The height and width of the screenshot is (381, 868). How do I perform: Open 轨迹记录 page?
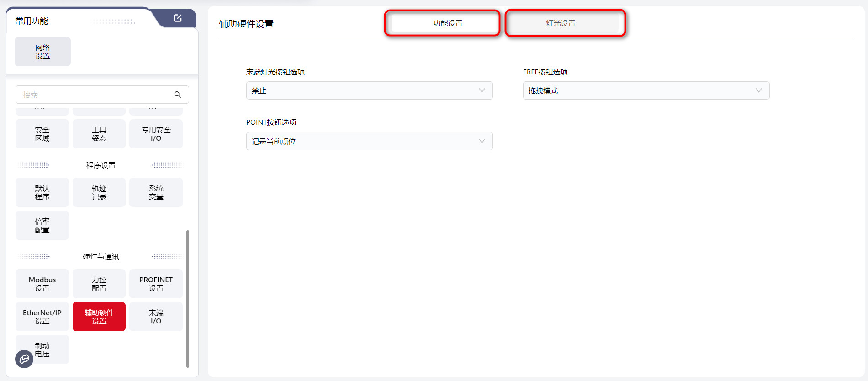click(99, 192)
